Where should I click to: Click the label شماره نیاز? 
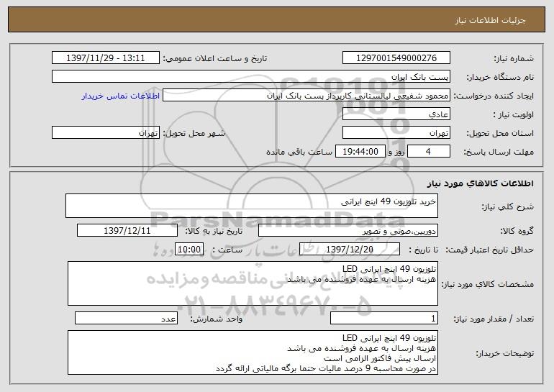[x=514, y=58]
